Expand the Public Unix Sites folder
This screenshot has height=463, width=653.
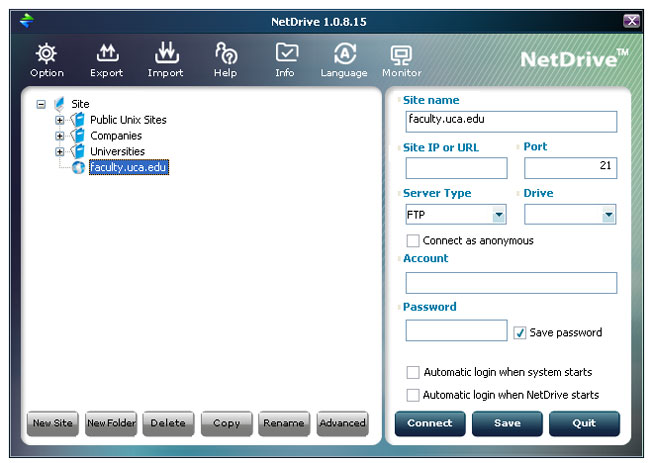point(60,120)
